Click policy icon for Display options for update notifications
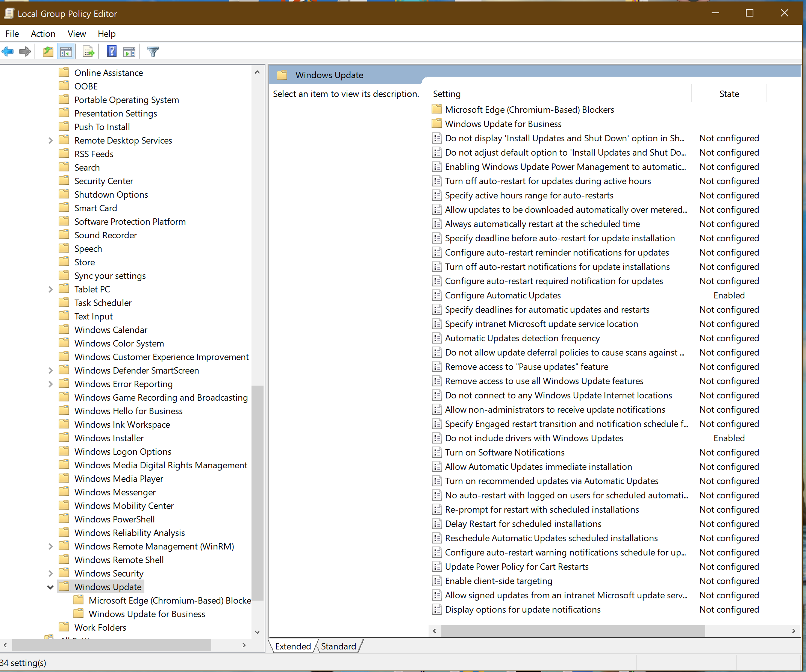The height and width of the screenshot is (672, 806). point(437,610)
